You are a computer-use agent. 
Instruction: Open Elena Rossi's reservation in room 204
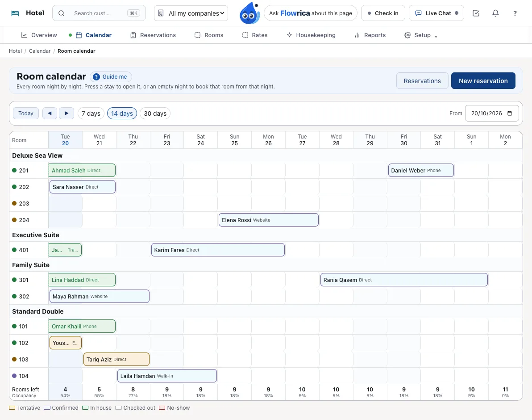coord(269,220)
